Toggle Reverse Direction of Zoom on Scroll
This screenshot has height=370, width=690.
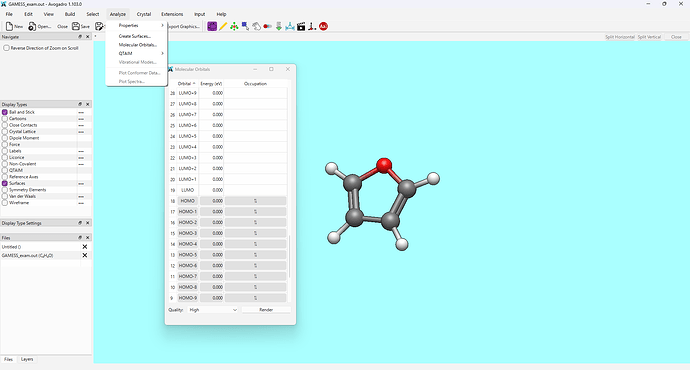(x=6, y=48)
